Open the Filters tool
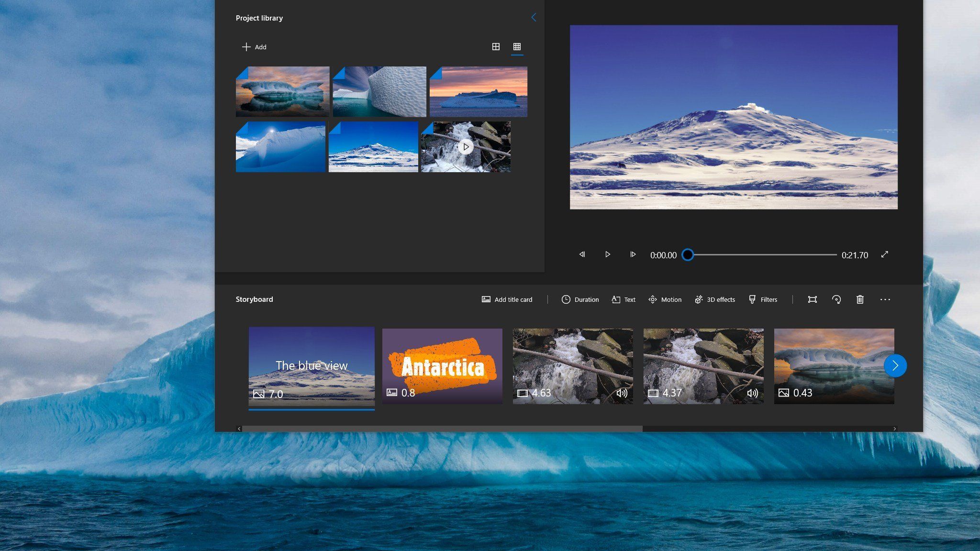The image size is (980, 551). [763, 299]
